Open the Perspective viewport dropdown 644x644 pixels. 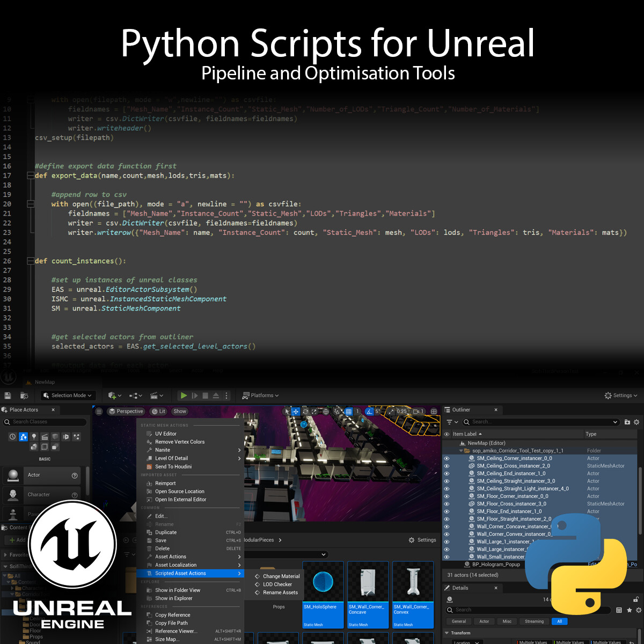pyautogui.click(x=126, y=411)
